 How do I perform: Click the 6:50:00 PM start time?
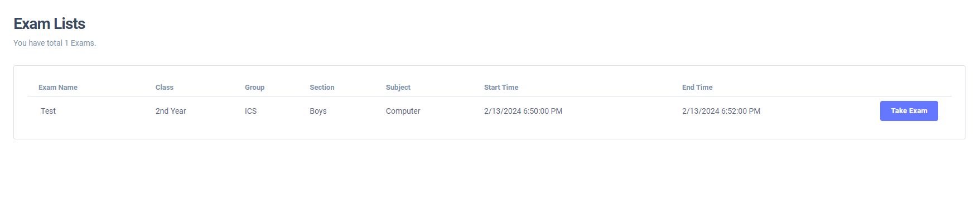[543, 111]
